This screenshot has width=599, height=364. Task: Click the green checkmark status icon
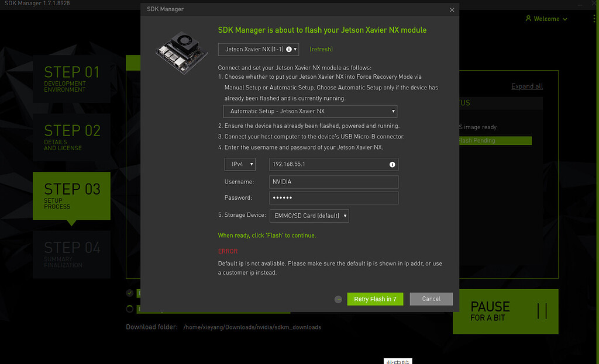coord(130,293)
